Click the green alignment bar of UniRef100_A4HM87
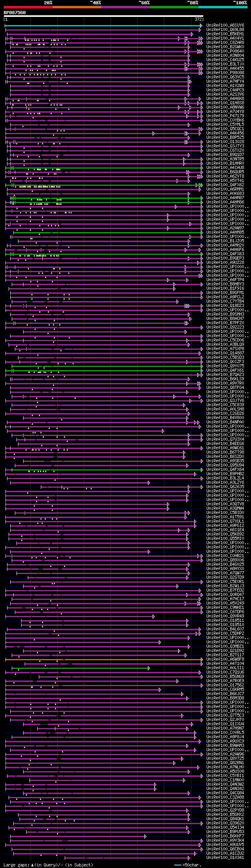The width and height of the screenshot is (251, 868). 106,198
